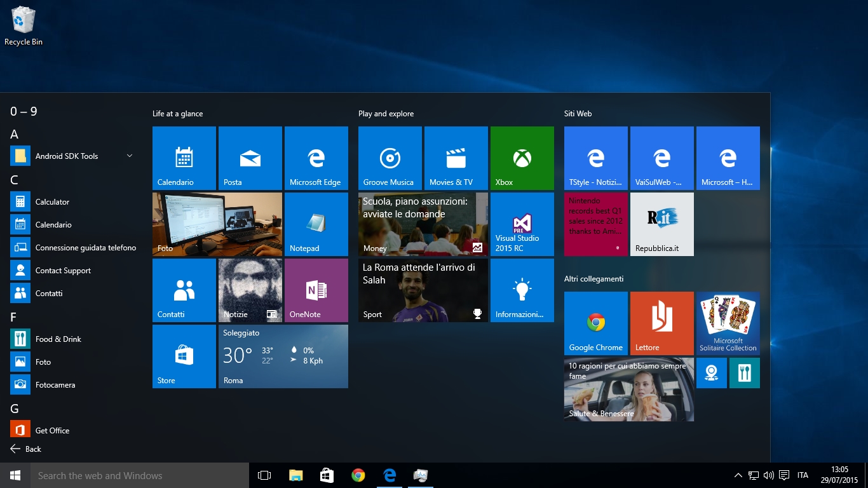Launch Google Chrome from Altri collegamenti
Screen dimensions: 868x488
pos(595,323)
